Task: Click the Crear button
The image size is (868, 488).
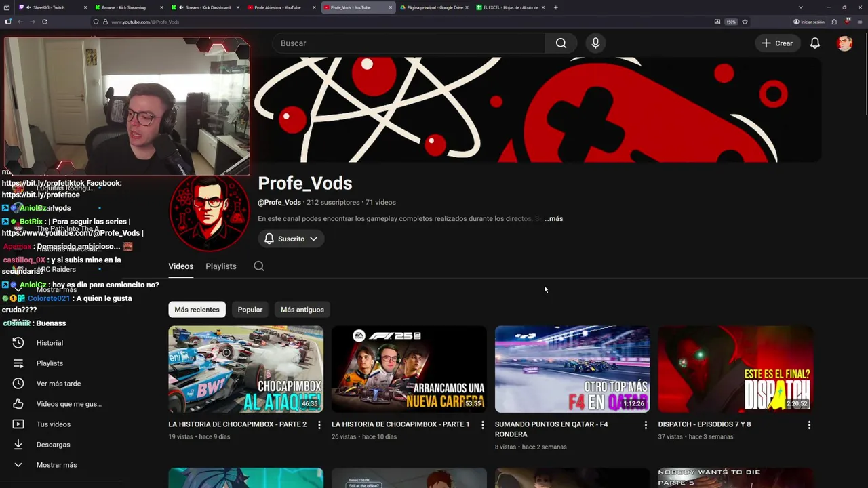Action: [x=778, y=43]
